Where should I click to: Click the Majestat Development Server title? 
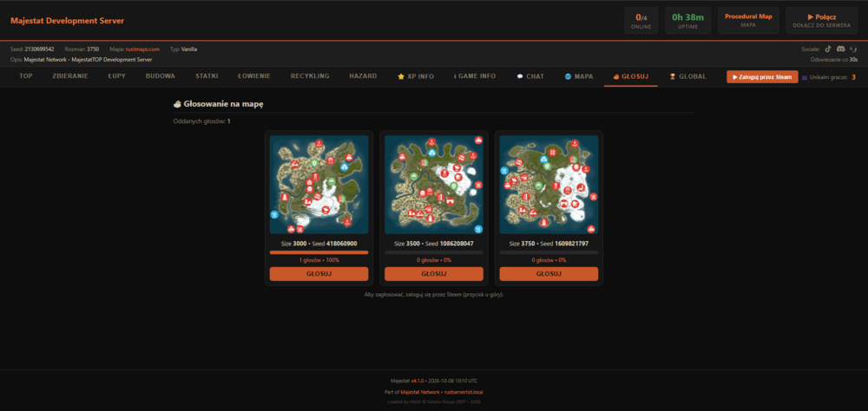point(68,21)
